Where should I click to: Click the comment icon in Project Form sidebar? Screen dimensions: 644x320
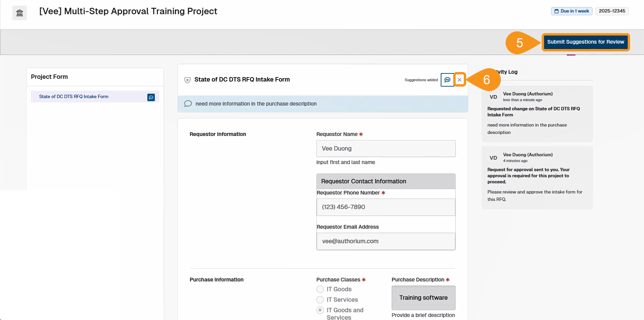[151, 97]
